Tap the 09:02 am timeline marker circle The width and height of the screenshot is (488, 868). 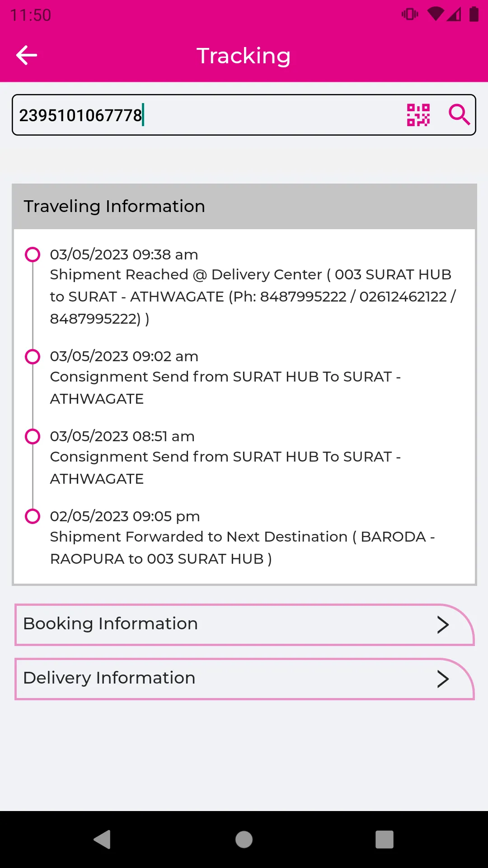pyautogui.click(x=33, y=356)
